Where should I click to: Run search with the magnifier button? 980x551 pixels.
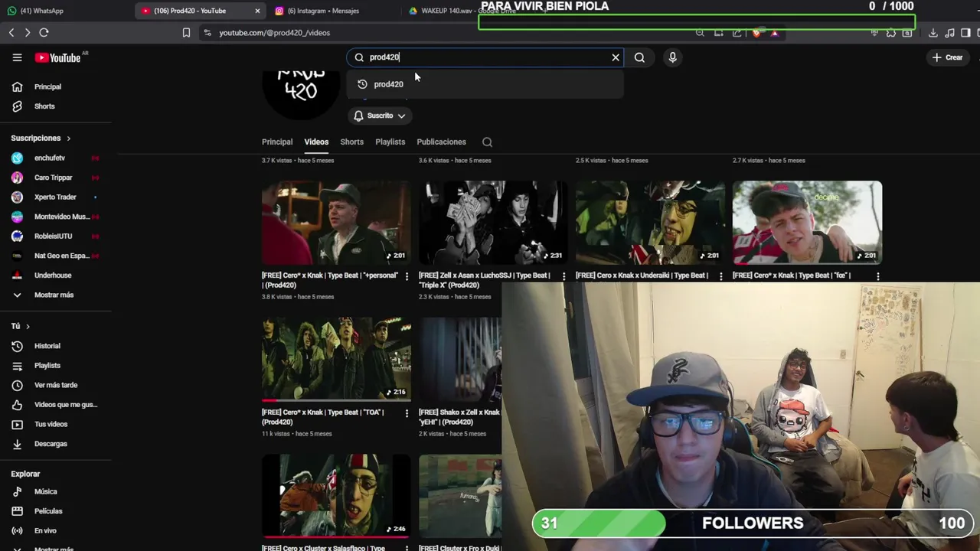[x=639, y=57]
